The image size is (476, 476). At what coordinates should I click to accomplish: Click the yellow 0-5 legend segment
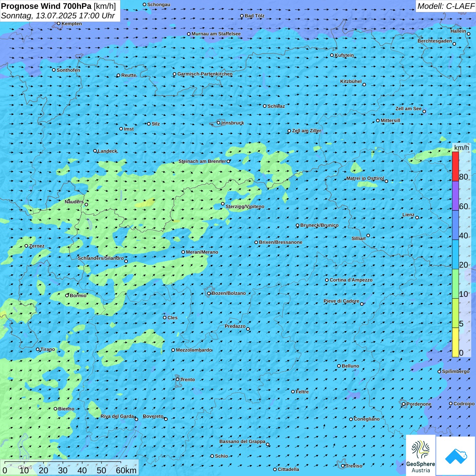click(x=455, y=342)
